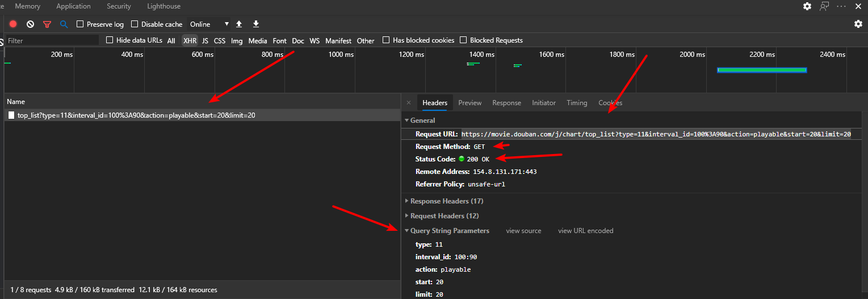The image size is (868, 299).
Task: Filter requests by CSS
Action: (220, 41)
